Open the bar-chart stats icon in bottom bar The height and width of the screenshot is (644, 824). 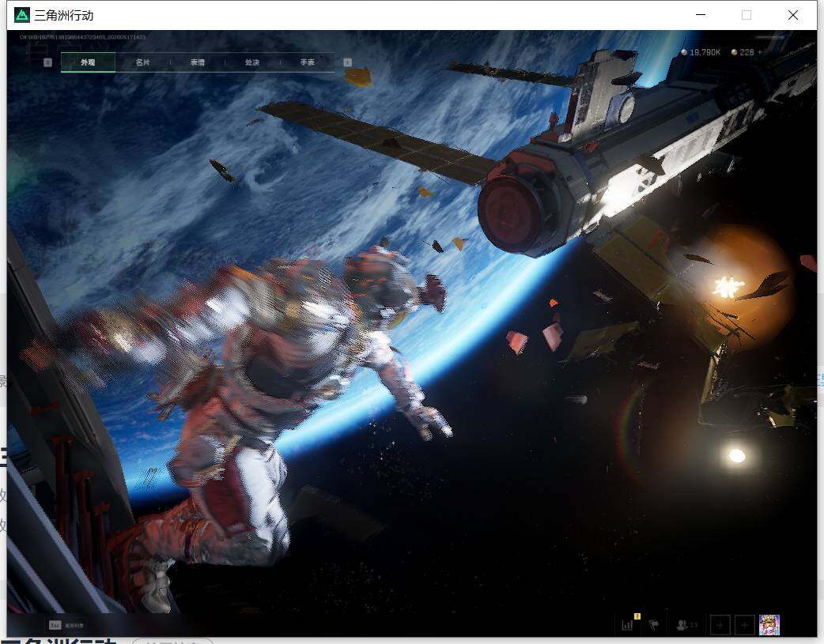628,624
